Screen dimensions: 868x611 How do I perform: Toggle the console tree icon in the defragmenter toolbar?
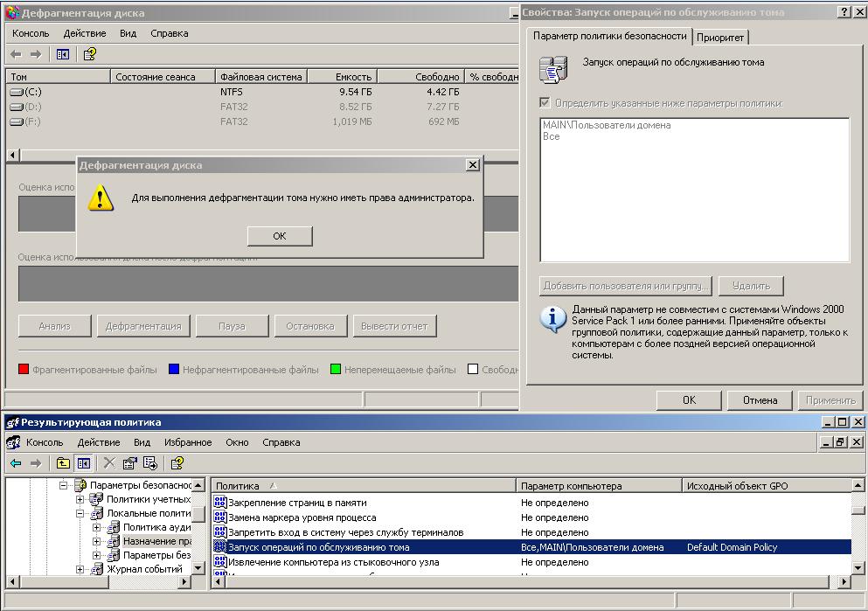[x=63, y=54]
